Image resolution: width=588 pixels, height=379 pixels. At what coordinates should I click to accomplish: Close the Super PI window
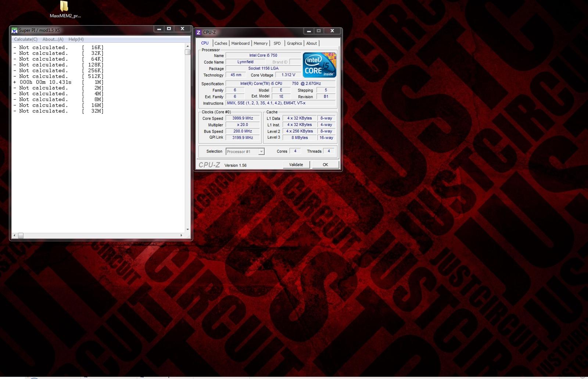182,29
